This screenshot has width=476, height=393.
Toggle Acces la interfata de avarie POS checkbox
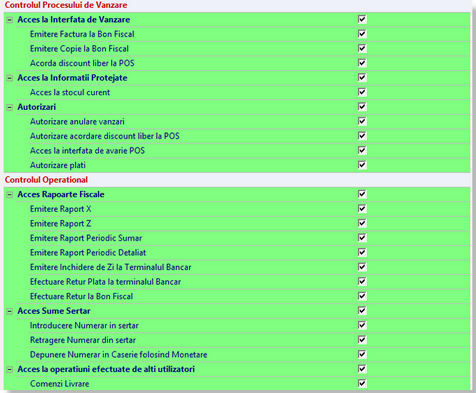tap(362, 150)
